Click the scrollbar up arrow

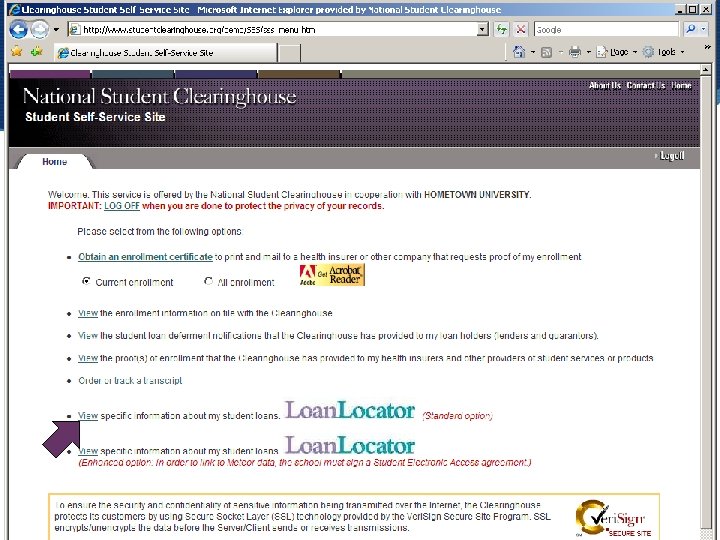tap(706, 70)
